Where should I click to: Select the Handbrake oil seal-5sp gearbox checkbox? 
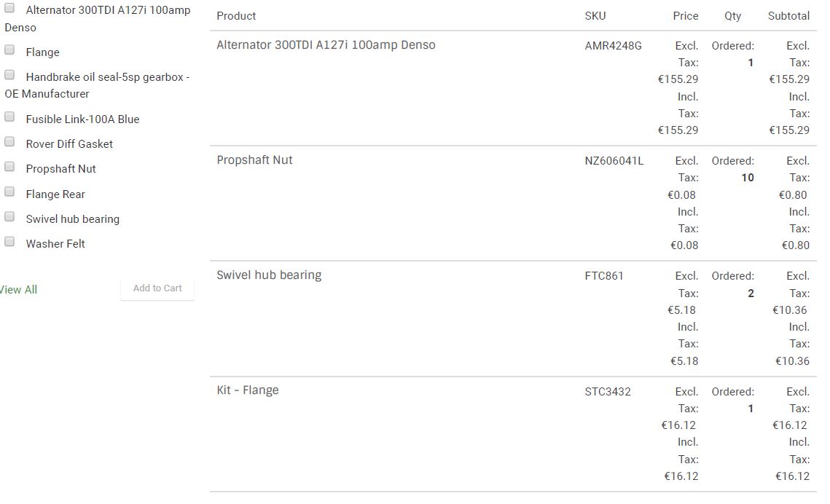[9, 75]
